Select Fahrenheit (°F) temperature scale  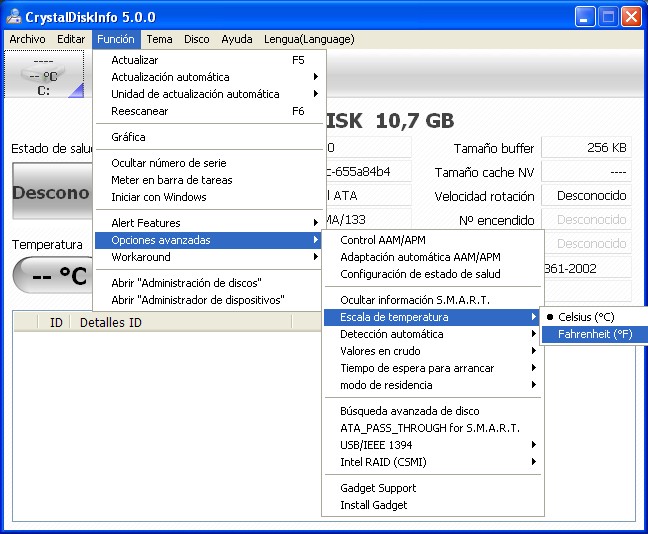tap(593, 334)
